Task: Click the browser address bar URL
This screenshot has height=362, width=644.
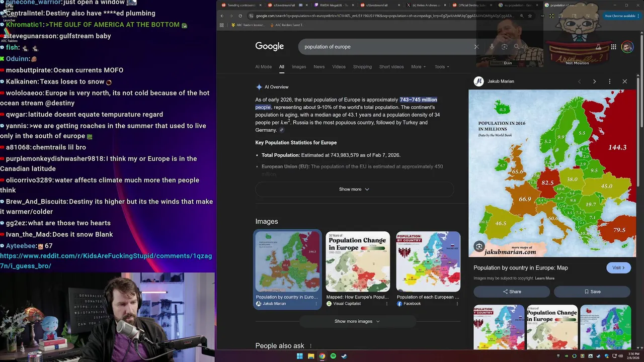Action: click(x=385, y=16)
